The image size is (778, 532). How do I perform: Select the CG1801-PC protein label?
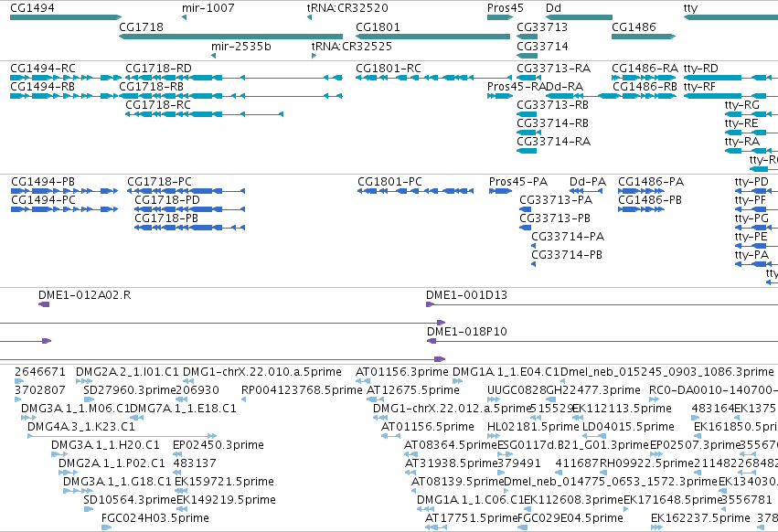(389, 182)
